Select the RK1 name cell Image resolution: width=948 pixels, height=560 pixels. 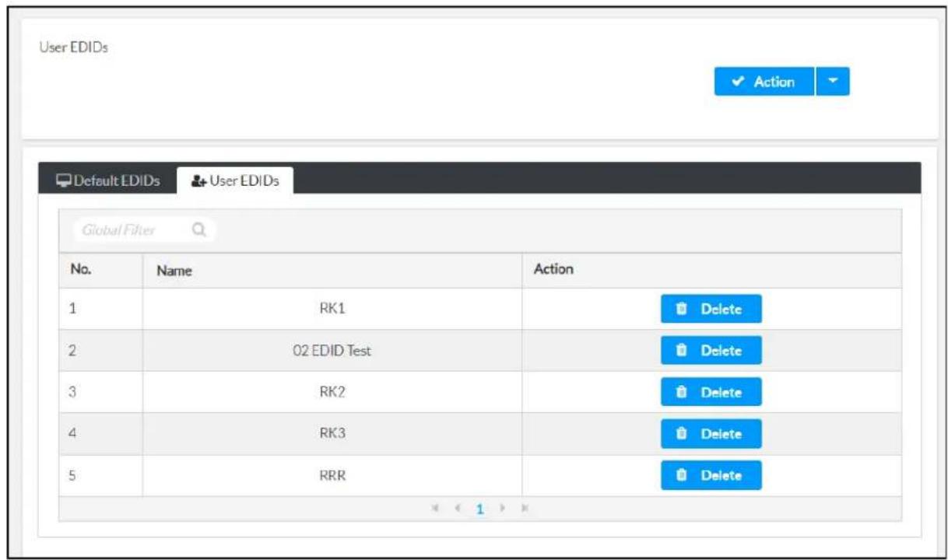coord(332,309)
